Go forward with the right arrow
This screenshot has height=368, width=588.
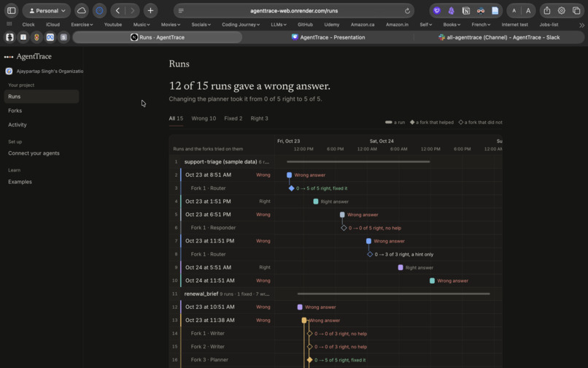tap(132, 10)
